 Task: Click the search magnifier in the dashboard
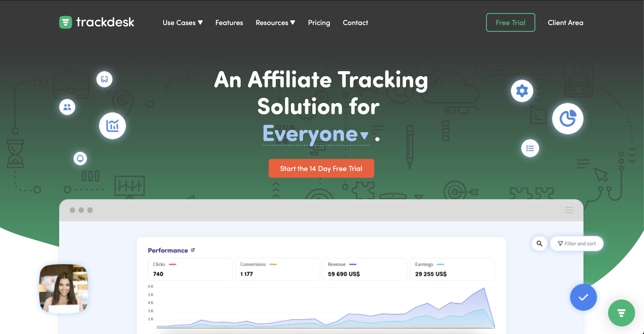tap(540, 244)
